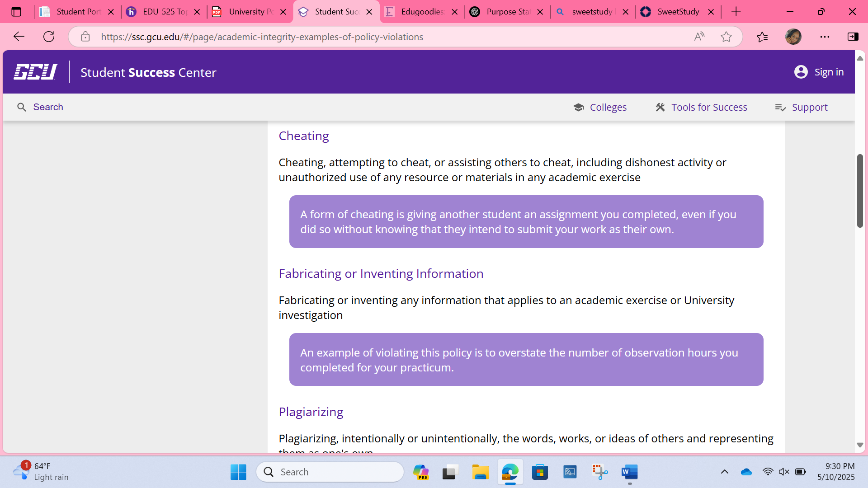Click the cheating example purple callout box
Screen dimensions: 868x488
pos(526,221)
